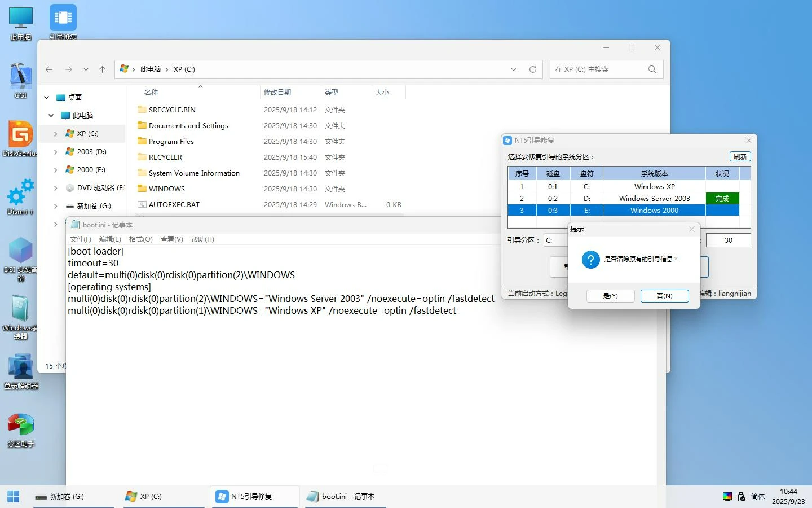Sort files by 大小 column
This screenshot has height=508, width=812.
[382, 93]
